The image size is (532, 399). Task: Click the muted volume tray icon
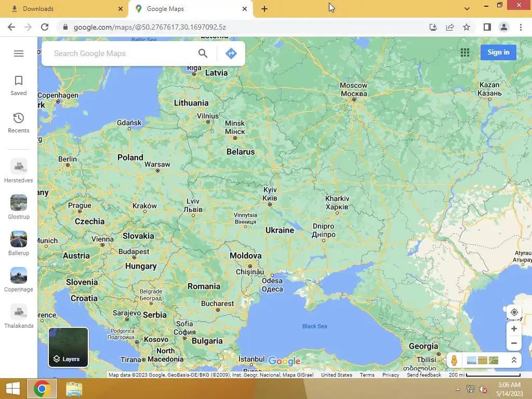pos(483,389)
